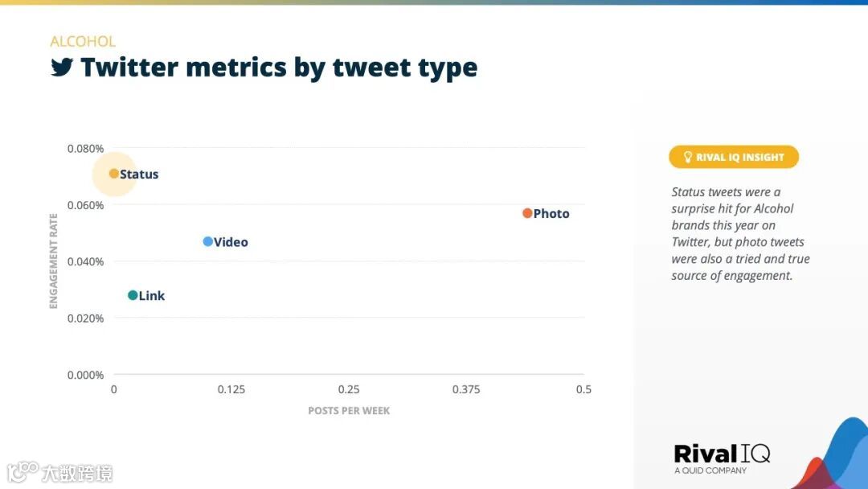
Task: Click the 0.25 x-axis tick label
Action: point(349,389)
